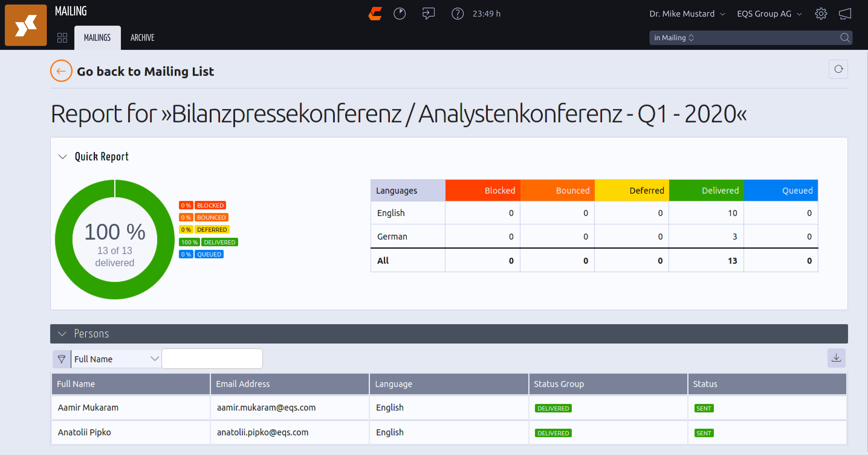The image size is (868, 455).
Task: Collapse the Persons panel
Action: [x=62, y=334]
